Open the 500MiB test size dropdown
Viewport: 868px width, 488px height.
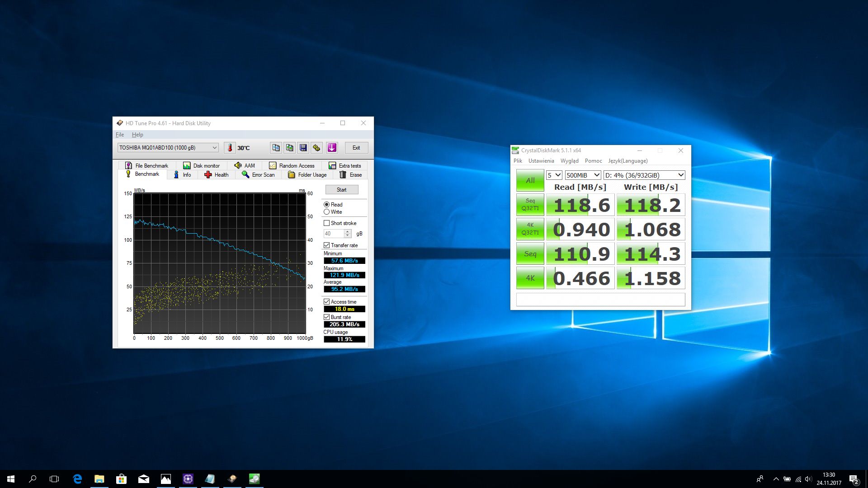click(x=582, y=175)
